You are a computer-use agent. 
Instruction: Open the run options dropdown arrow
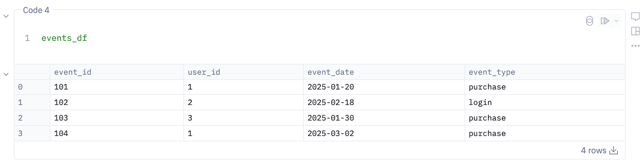(616, 21)
